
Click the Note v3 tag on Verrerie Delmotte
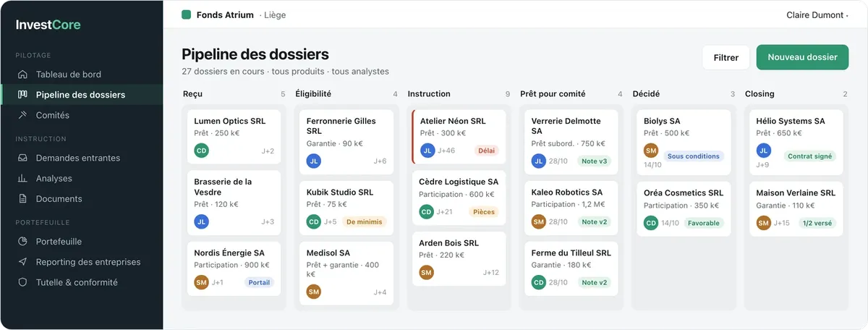point(594,161)
